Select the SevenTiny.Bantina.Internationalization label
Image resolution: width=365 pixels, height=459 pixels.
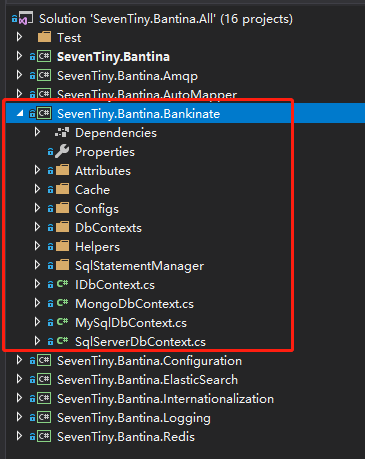coord(165,399)
